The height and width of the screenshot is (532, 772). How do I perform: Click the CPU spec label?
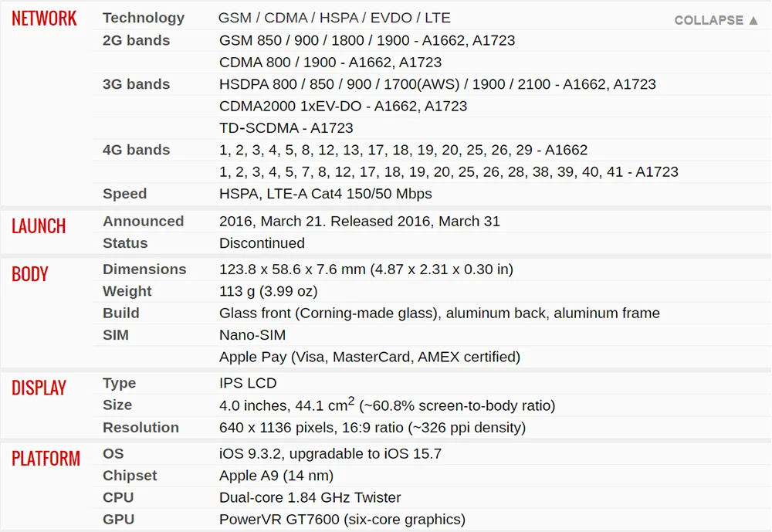[x=118, y=497]
